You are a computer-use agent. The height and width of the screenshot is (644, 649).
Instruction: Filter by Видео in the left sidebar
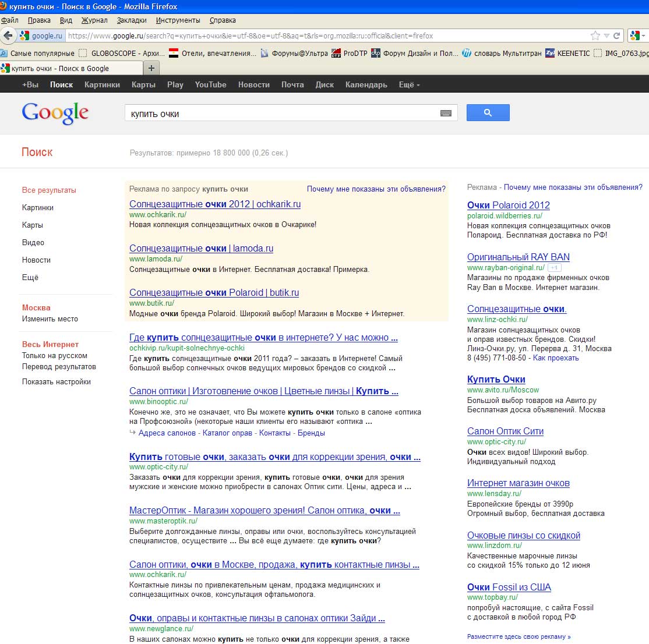click(33, 243)
